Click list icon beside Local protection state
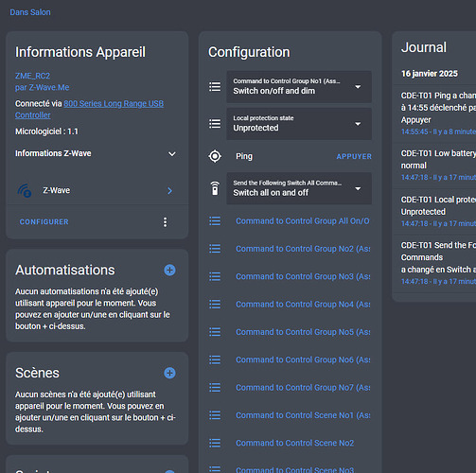The height and width of the screenshot is (473, 476). [215, 124]
